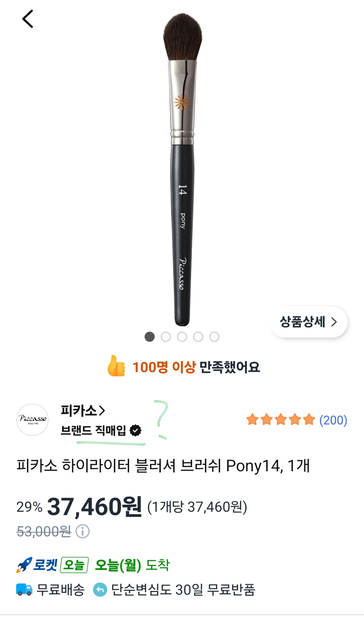Select the first image page dot
The width and height of the screenshot is (364, 625).
(150, 337)
